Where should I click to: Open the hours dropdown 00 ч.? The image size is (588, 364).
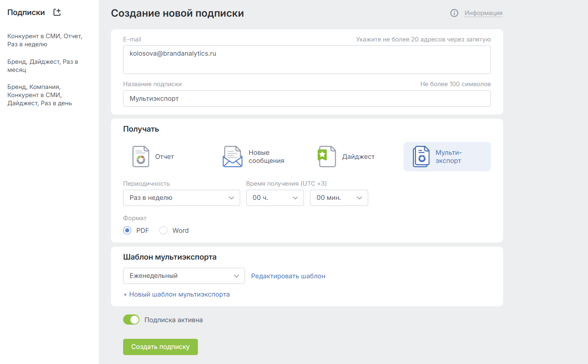coord(275,198)
